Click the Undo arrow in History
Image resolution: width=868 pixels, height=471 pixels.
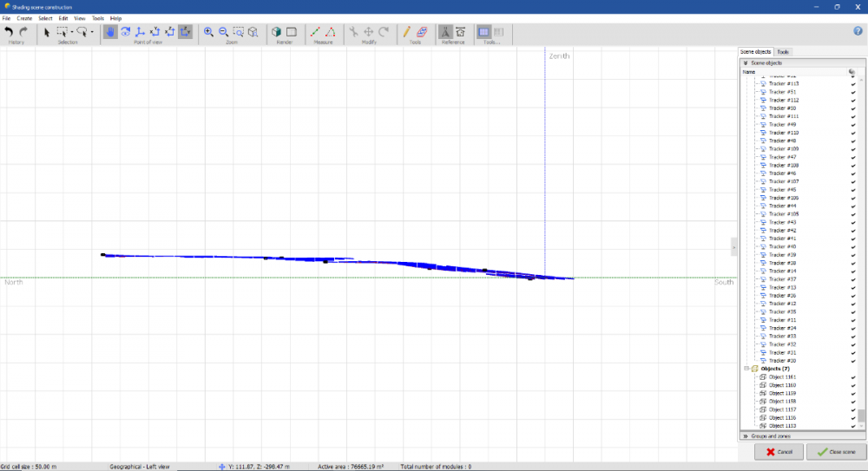point(9,32)
